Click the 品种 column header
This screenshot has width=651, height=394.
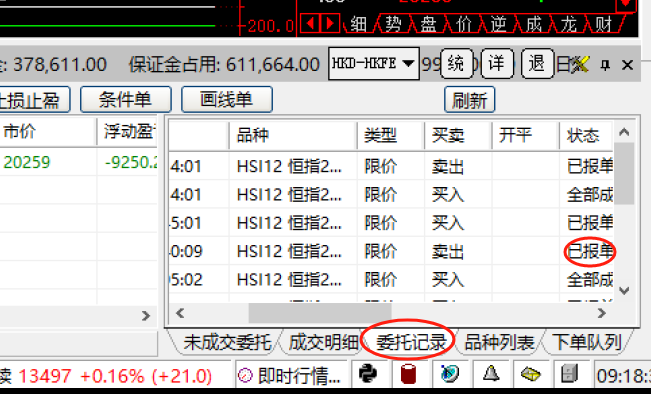(x=293, y=135)
